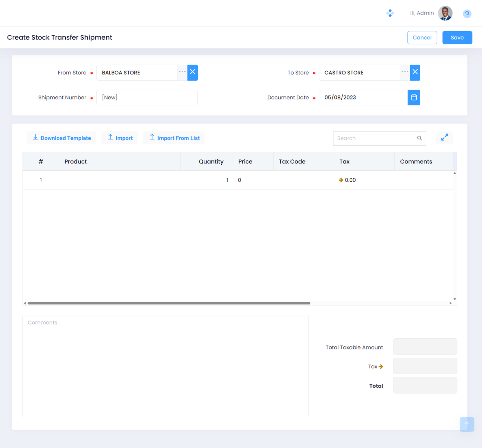Viewport: 482px width, 448px height.
Task: Click the Comments text area
Action: click(165, 366)
